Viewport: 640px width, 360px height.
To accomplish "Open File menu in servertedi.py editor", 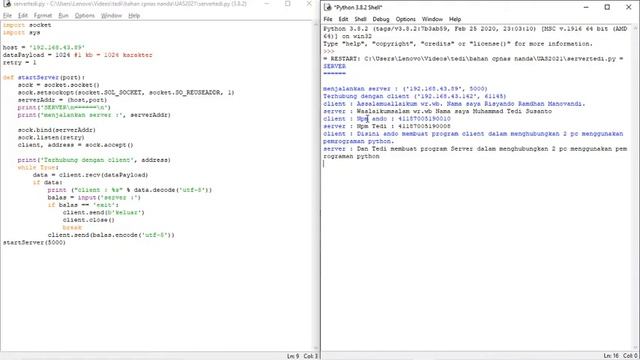I will click(7, 16).
